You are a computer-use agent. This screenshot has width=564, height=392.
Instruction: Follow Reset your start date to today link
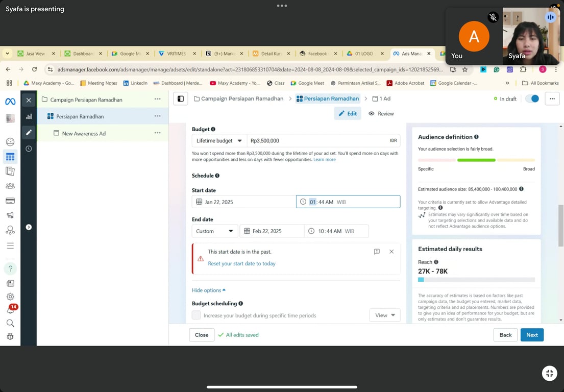(242, 263)
